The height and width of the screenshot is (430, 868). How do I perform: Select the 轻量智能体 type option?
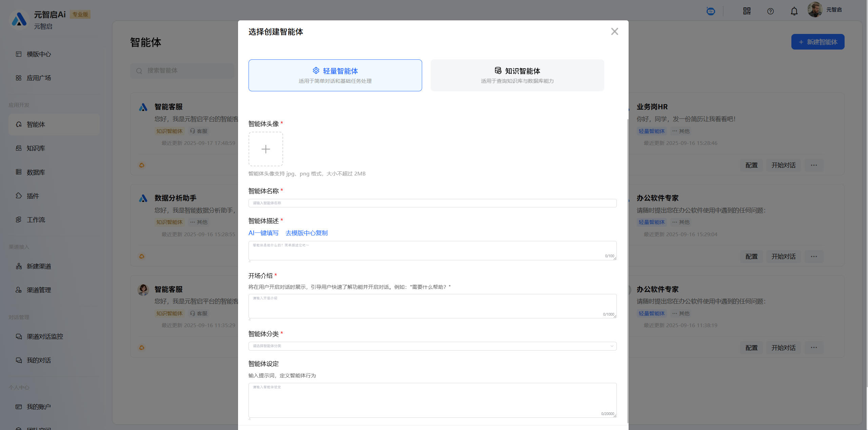[x=335, y=75]
